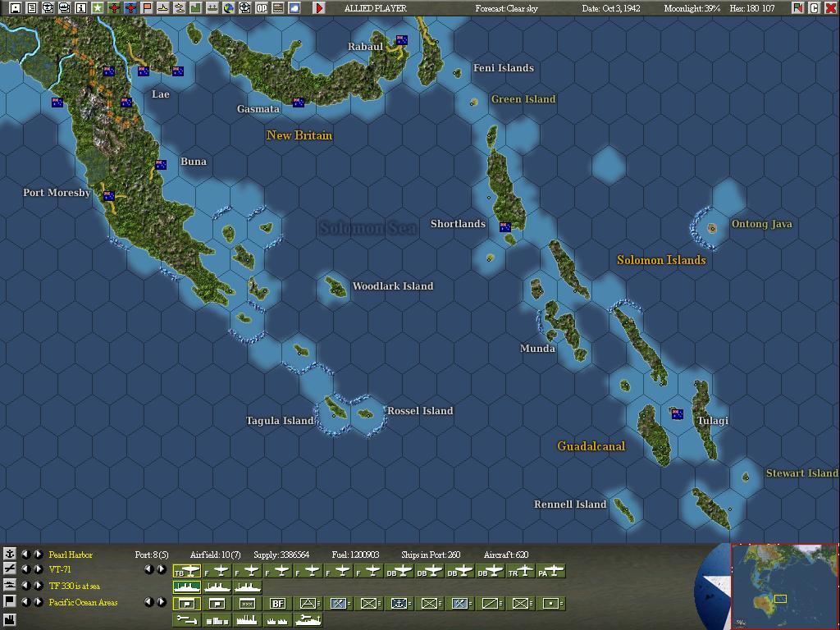End turn with red play arrow
Viewport: 840px width, 630px height.
point(319,8)
